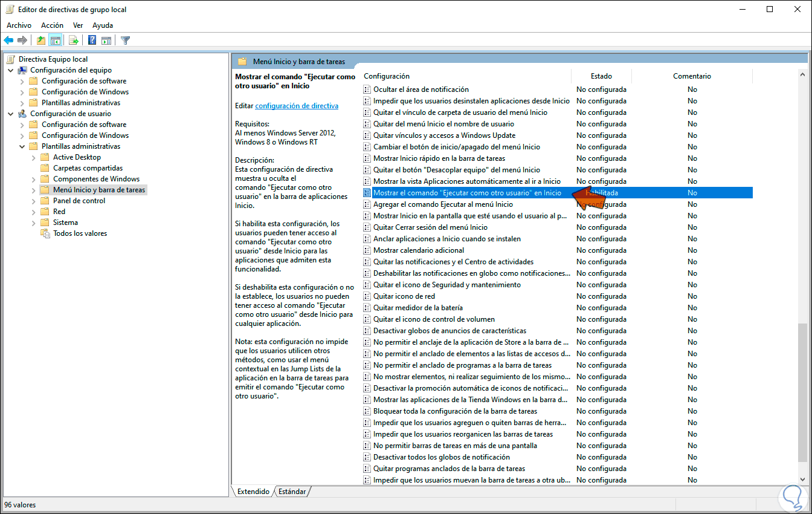812x514 pixels.
Task: Open Help via the blue question-mark icon
Action: [x=92, y=41]
